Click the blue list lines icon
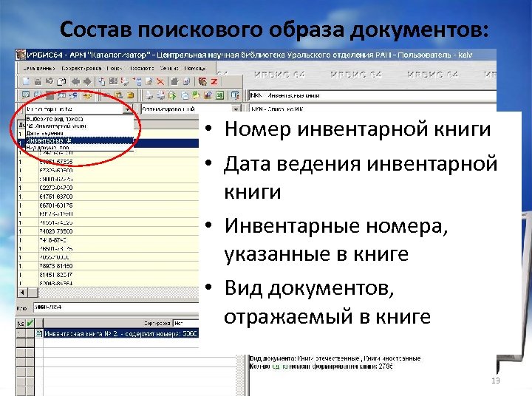Screen dimensions: 532x399 137,81
